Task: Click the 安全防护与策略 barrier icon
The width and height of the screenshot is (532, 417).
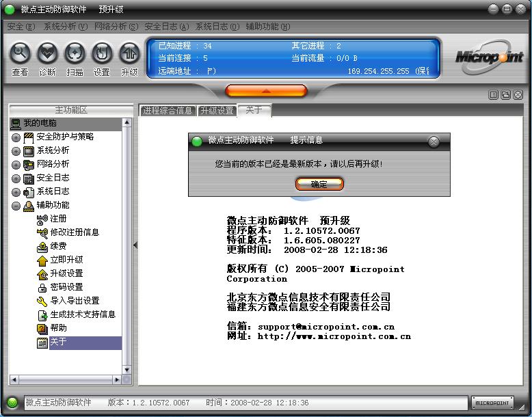Action: coord(29,137)
